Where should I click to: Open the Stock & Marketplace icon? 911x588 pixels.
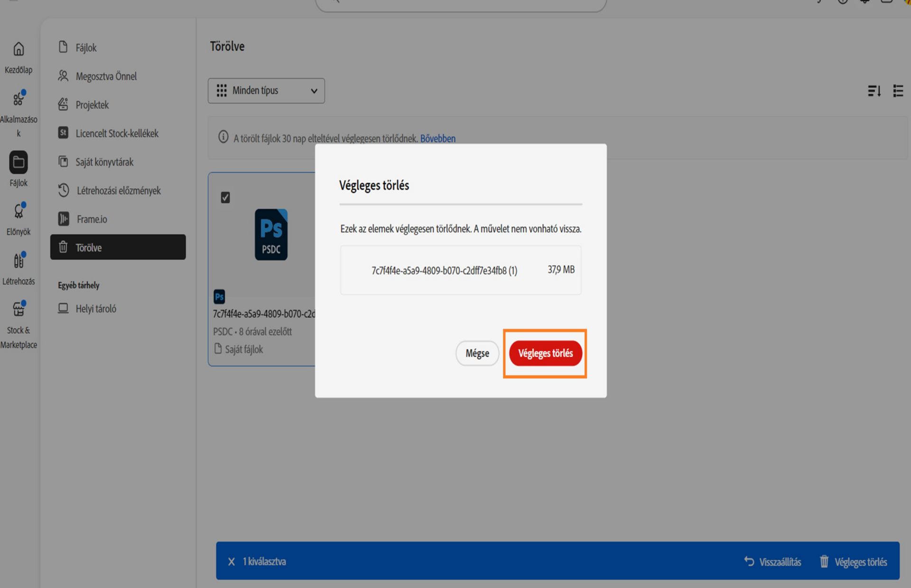click(19, 309)
